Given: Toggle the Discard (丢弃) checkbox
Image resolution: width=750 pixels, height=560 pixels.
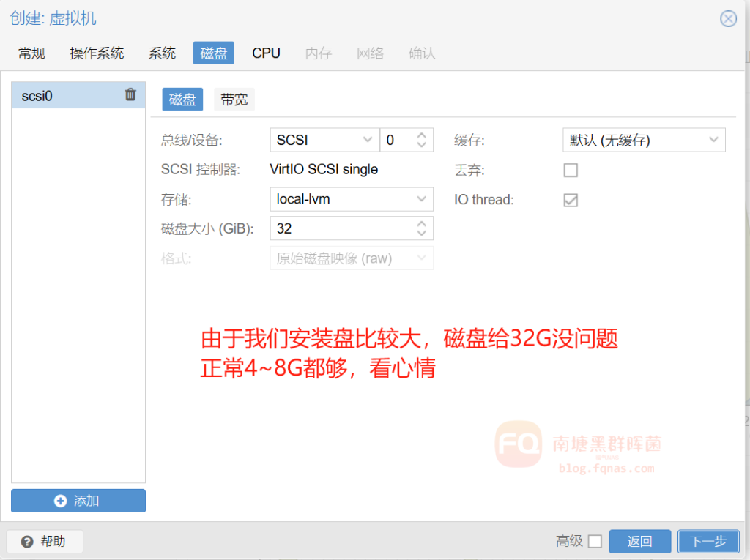Looking at the screenshot, I should tap(571, 170).
